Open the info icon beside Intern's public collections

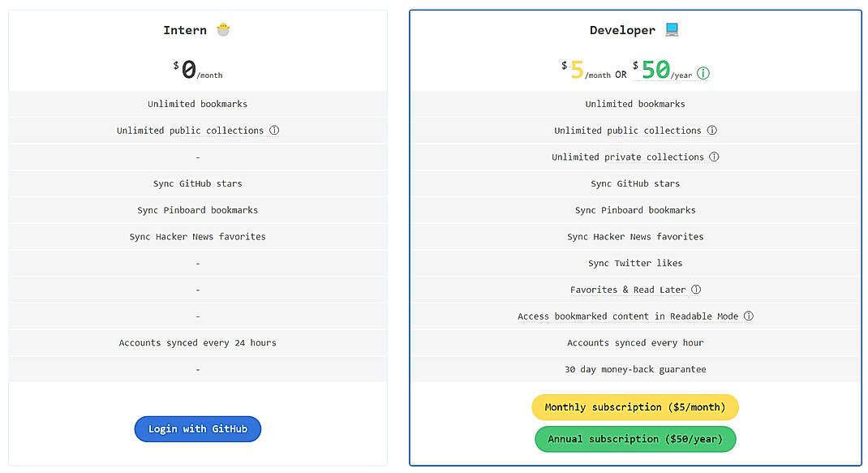click(x=273, y=130)
